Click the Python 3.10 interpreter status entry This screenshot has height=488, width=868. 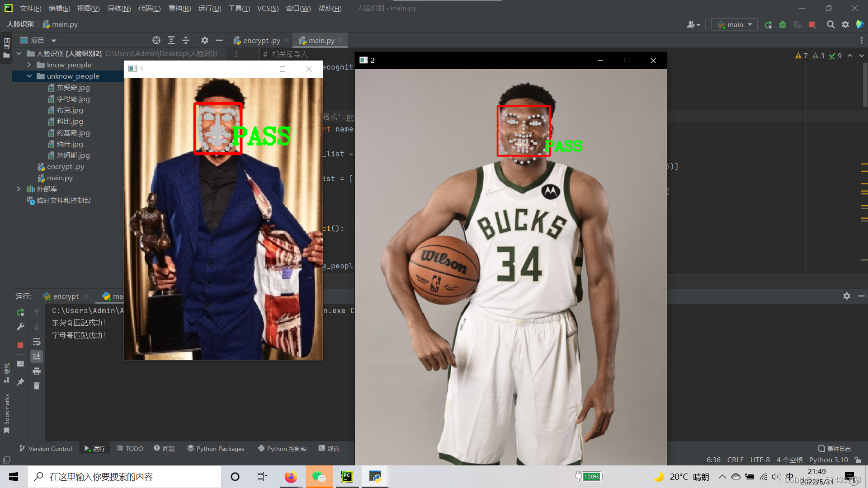tap(828, 460)
